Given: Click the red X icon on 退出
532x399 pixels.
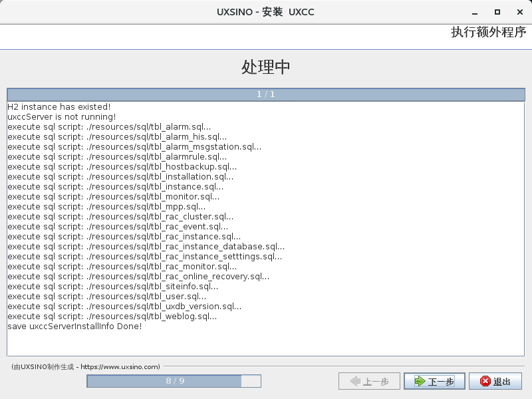Looking at the screenshot, I should tap(485, 381).
